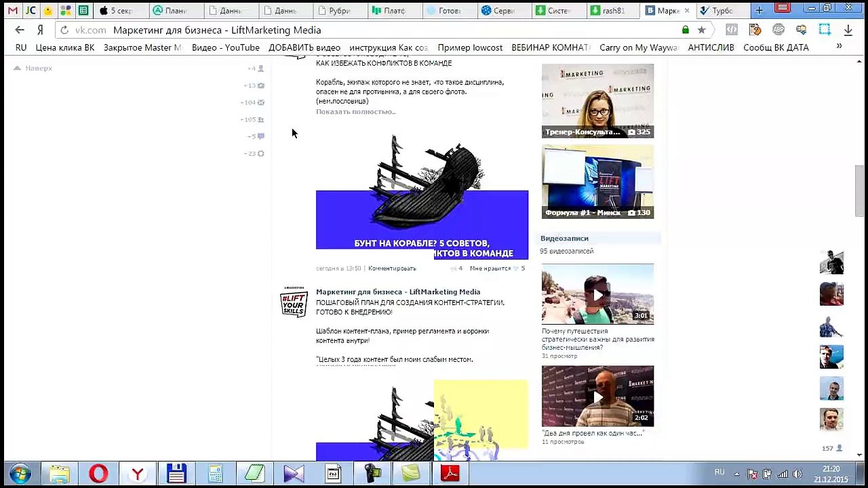The width and height of the screenshot is (868, 488).
Task: Play the 2:02 'Два дня провел' video
Action: [x=597, y=396]
